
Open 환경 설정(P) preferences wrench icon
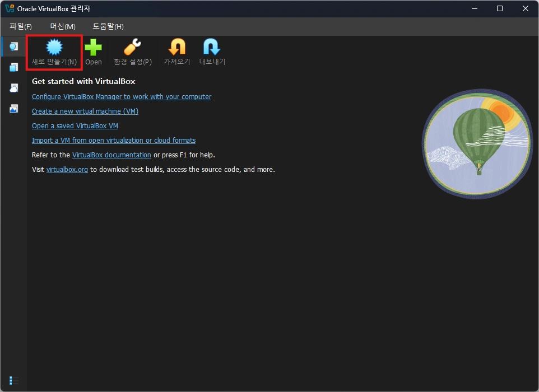[x=133, y=48]
